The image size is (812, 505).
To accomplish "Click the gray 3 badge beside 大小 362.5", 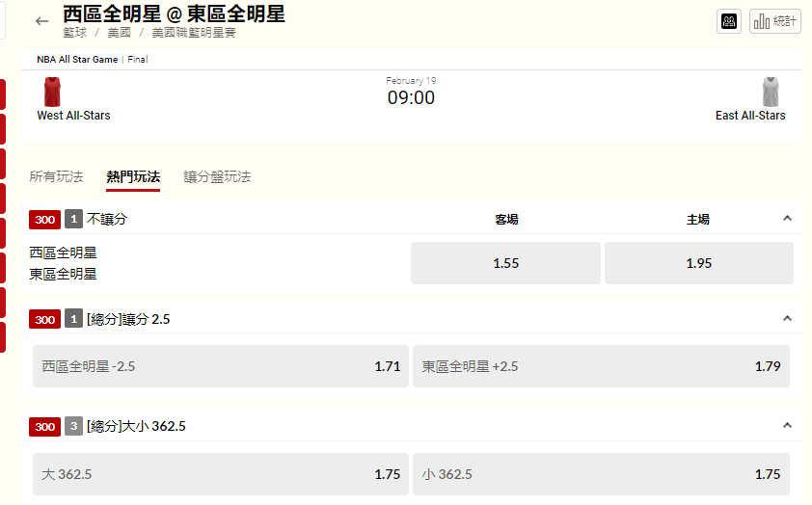I will point(73,426).
